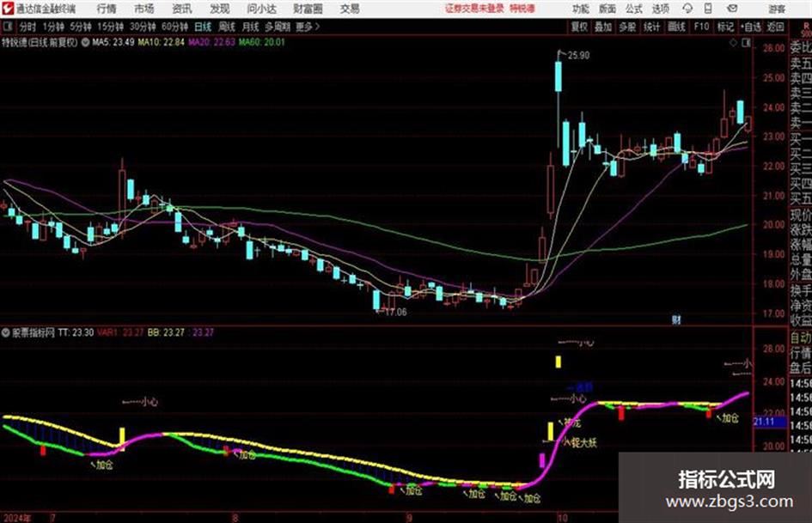Click the 财 marker on price chart
Screen dimensions: 812x523
[676, 319]
